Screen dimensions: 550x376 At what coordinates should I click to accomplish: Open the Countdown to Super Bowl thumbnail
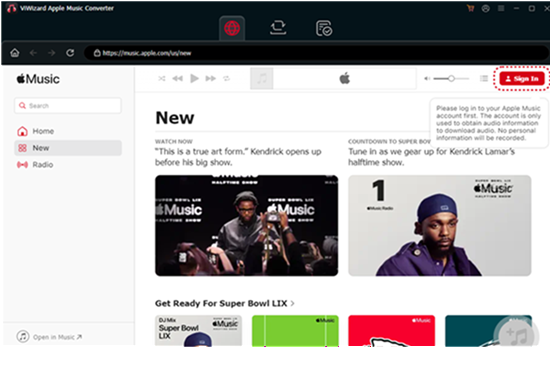pos(440,226)
